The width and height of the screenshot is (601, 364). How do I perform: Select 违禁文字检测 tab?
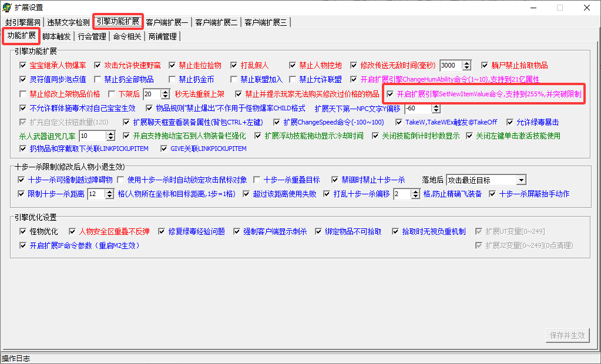[x=68, y=22]
